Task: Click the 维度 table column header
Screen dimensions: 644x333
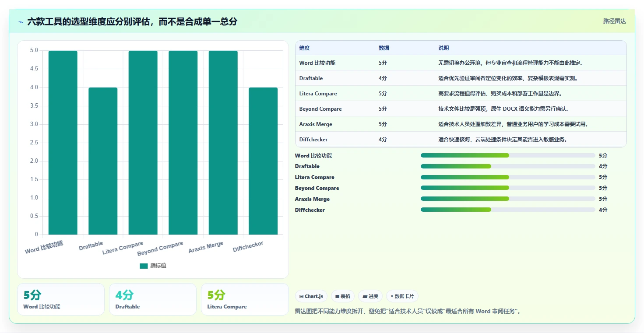Action: pyautogui.click(x=305, y=48)
